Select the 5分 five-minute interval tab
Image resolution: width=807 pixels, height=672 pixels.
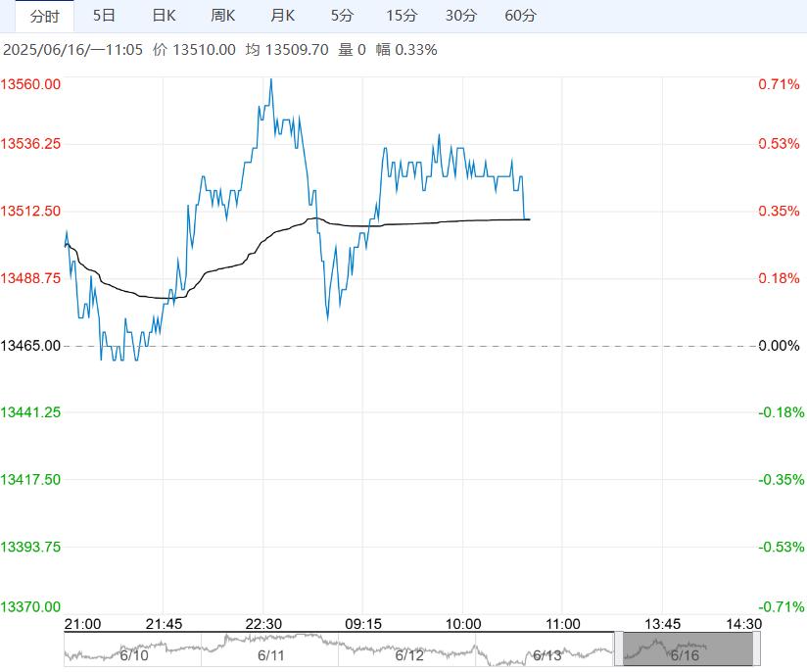342,16
